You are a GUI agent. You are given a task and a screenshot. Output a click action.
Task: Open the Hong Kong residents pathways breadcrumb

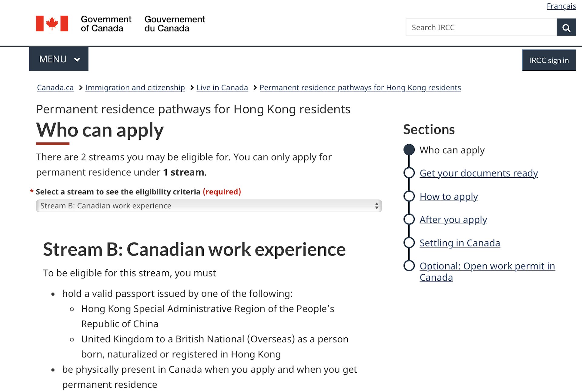pyautogui.click(x=360, y=88)
